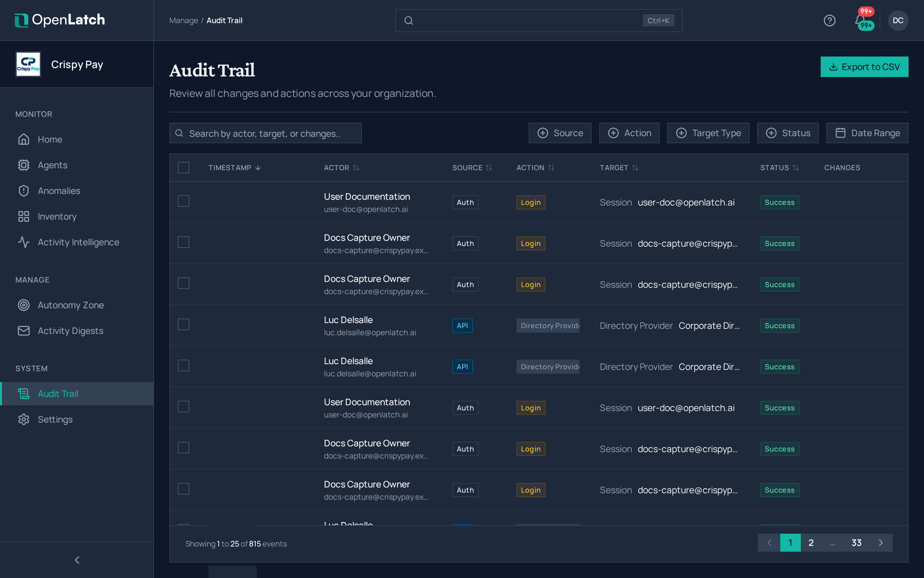
Task: Open Activity Intelligence in the sidebar
Action: 77,242
